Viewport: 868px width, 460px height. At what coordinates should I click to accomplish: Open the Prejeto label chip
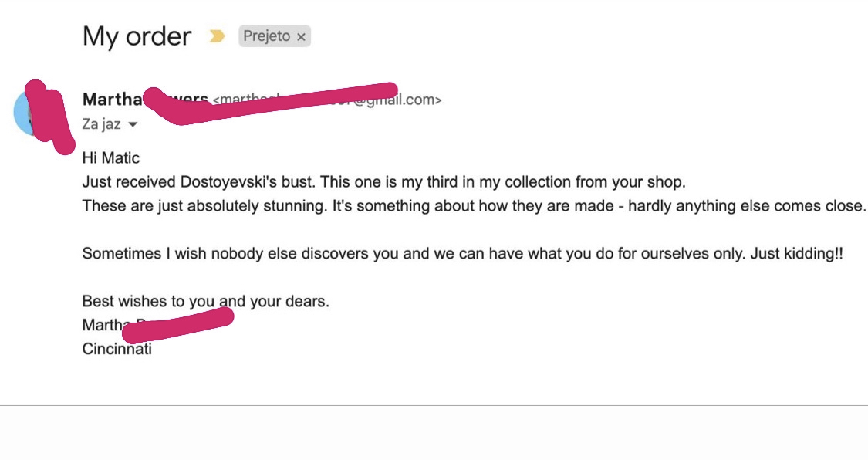(x=267, y=36)
